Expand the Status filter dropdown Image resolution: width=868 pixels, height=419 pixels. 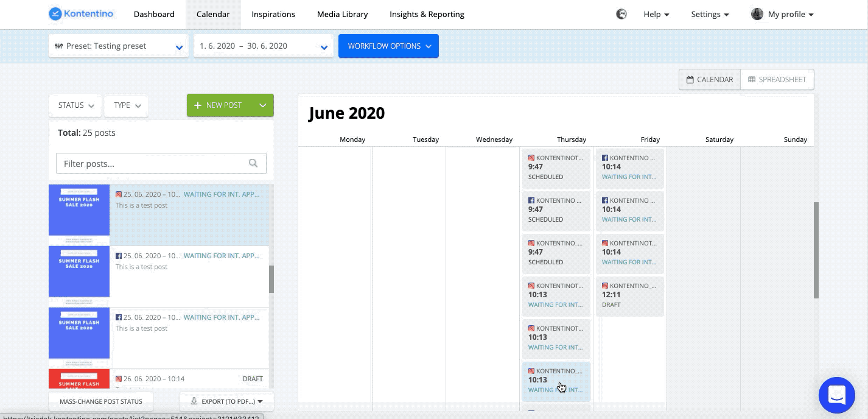coord(76,105)
